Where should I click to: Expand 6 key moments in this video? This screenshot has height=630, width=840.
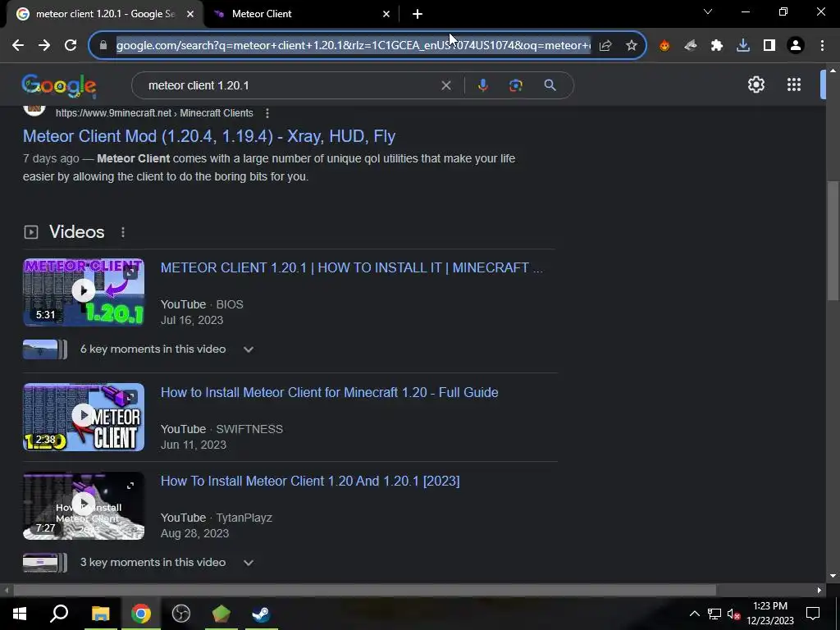pyautogui.click(x=248, y=349)
